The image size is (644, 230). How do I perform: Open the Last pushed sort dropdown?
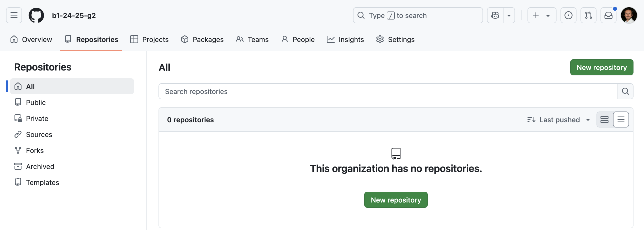point(559,120)
